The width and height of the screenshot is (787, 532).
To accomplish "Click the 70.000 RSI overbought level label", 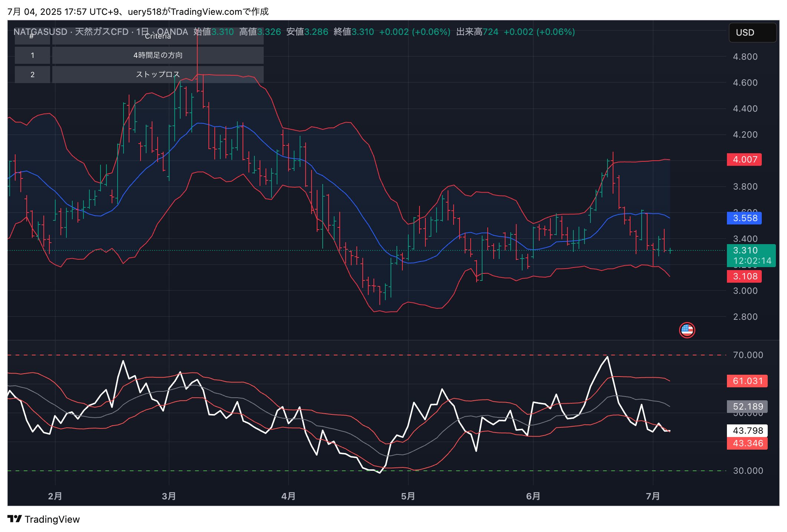I will coord(748,355).
